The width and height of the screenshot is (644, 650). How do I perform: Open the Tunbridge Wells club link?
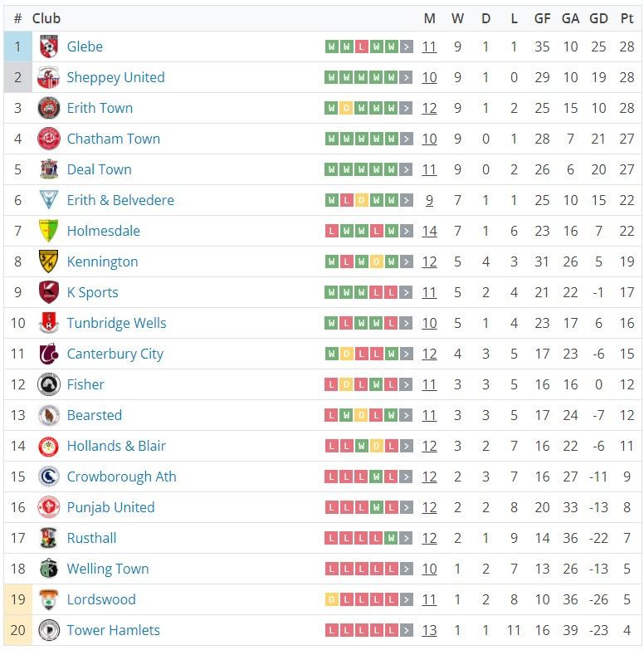pyautogui.click(x=116, y=323)
